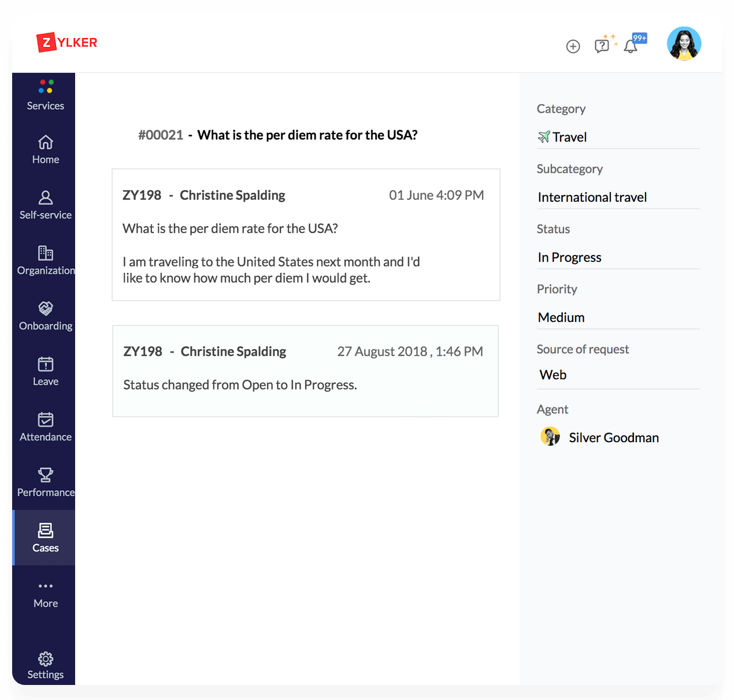Click the Travel airplane category icon
Viewport: 734px width, 700px height.
pos(544,137)
